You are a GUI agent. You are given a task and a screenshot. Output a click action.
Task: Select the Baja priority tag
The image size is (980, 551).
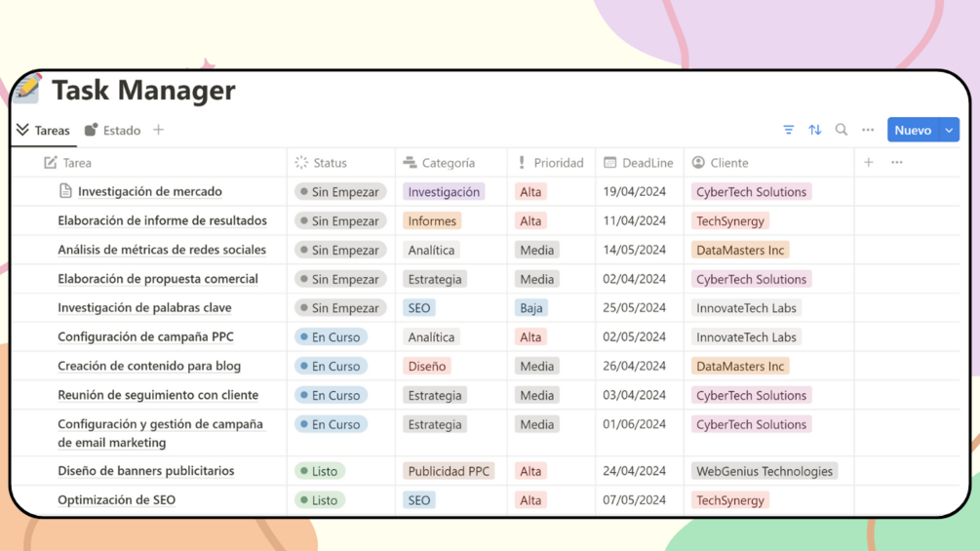point(531,308)
